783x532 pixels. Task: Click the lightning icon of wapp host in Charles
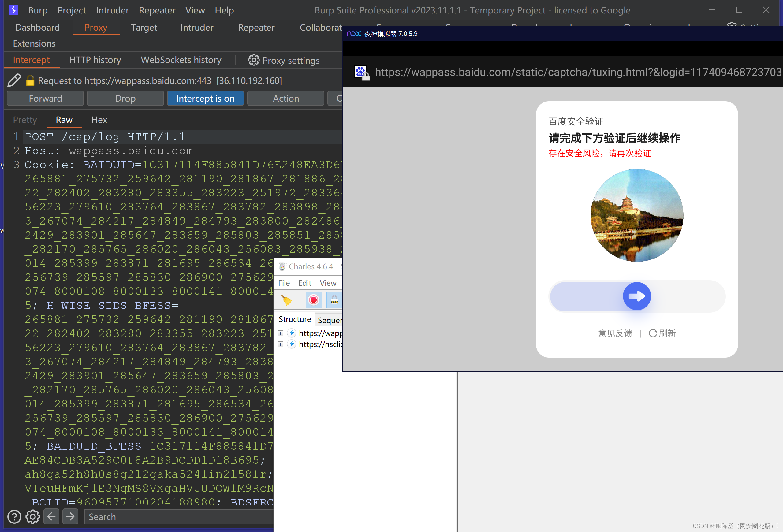pos(292,333)
